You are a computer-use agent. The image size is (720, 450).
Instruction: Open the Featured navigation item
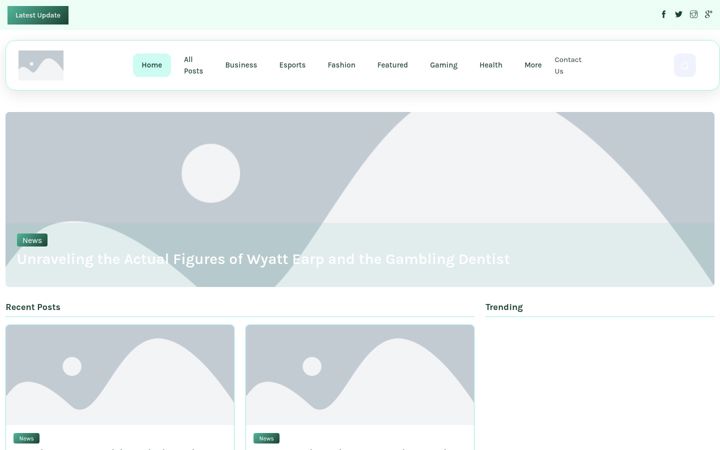click(393, 65)
